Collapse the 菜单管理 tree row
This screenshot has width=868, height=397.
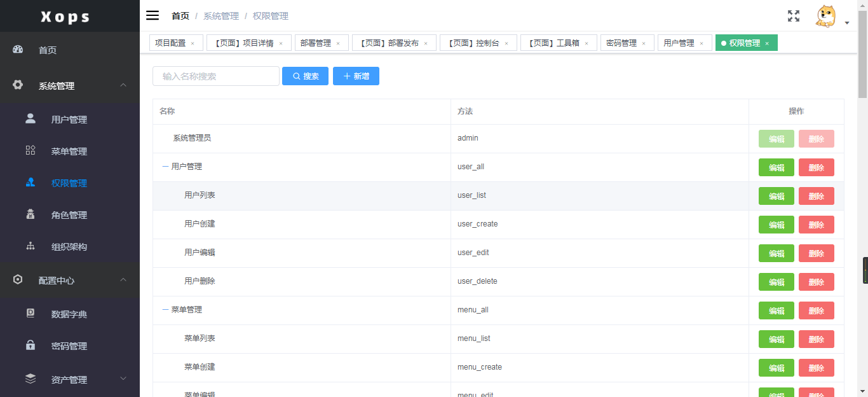click(165, 310)
